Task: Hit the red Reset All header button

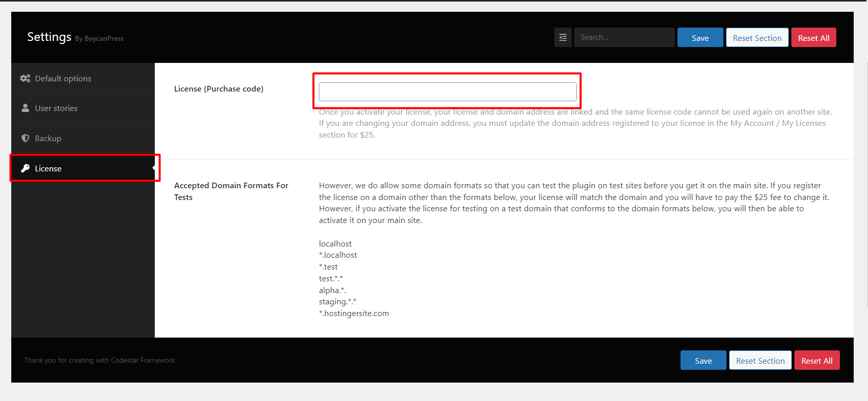Action: [x=813, y=38]
